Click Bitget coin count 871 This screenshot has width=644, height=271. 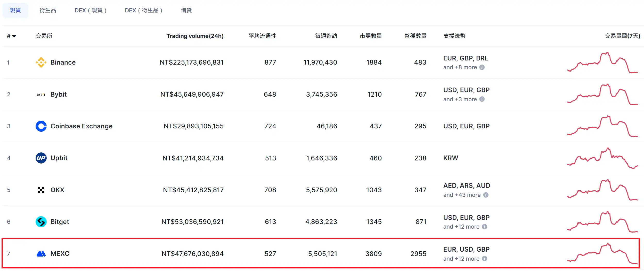click(x=421, y=222)
